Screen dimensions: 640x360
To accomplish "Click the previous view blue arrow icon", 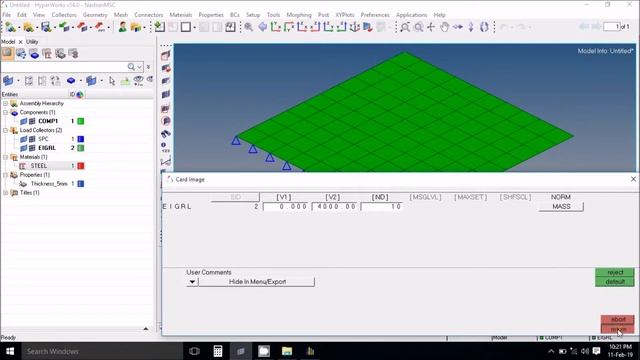I will (x=262, y=27).
